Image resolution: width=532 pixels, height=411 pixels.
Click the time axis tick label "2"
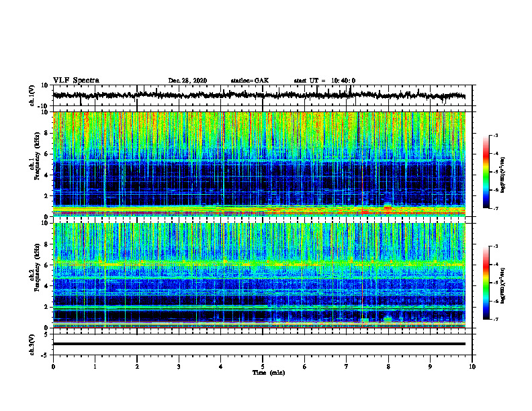point(137,367)
